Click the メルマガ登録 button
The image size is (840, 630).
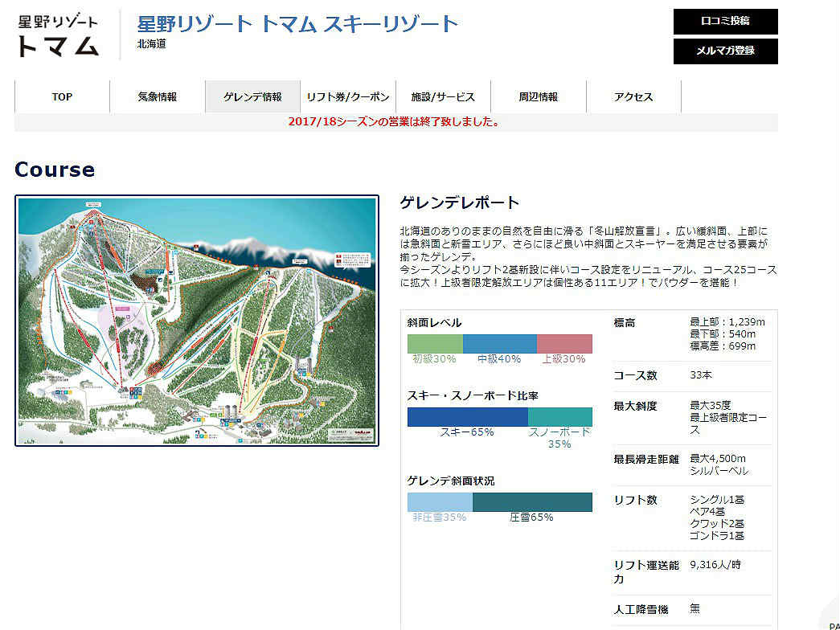[x=725, y=51]
